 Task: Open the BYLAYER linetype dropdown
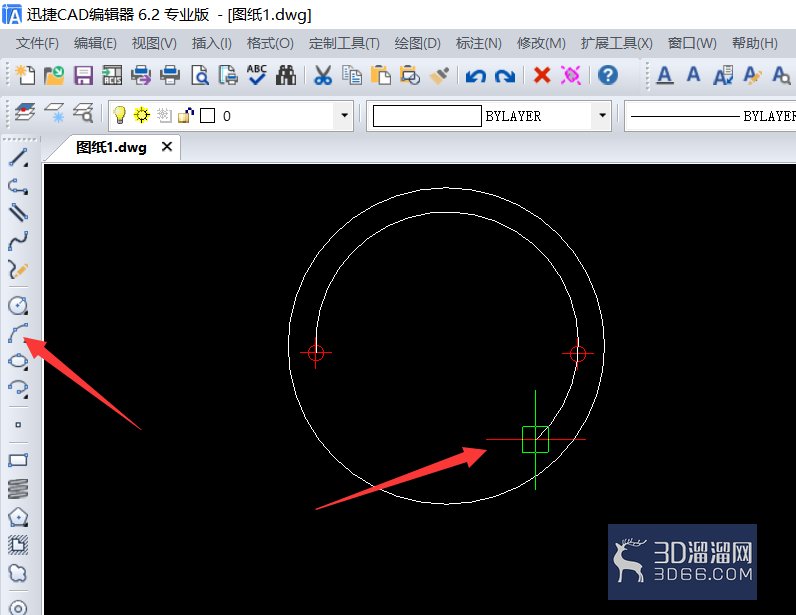point(710,116)
